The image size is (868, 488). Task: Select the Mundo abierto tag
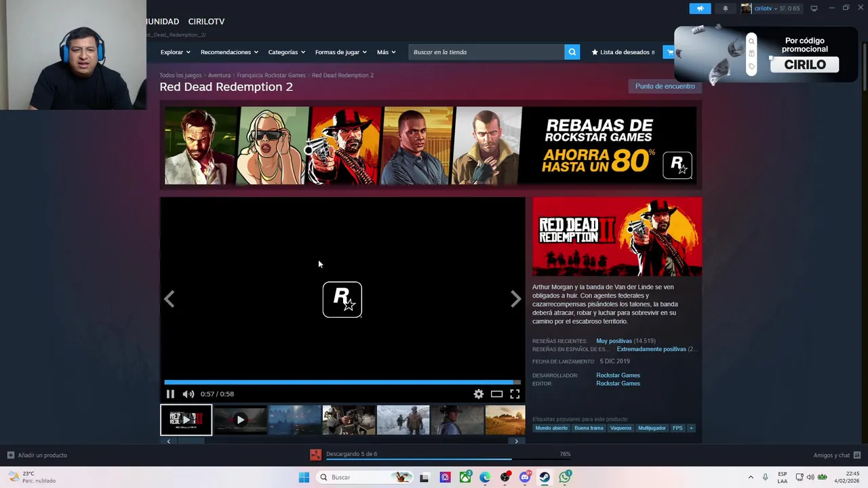tap(551, 428)
